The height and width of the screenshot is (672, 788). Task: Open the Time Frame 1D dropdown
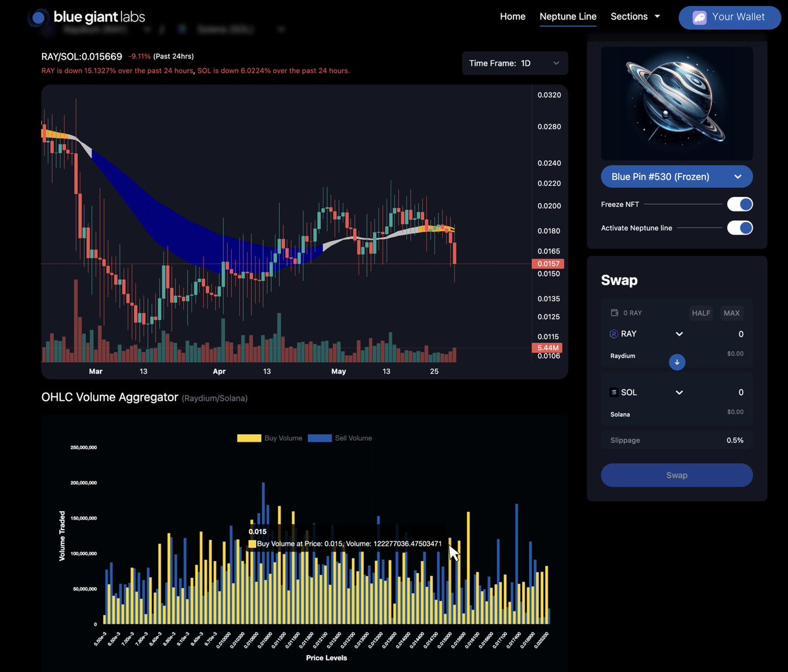pyautogui.click(x=515, y=63)
